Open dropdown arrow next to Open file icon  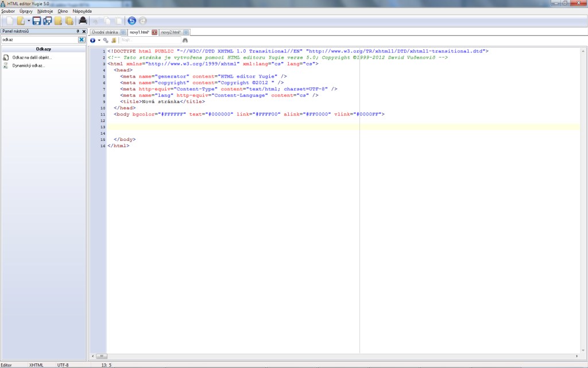pyautogui.click(x=29, y=21)
